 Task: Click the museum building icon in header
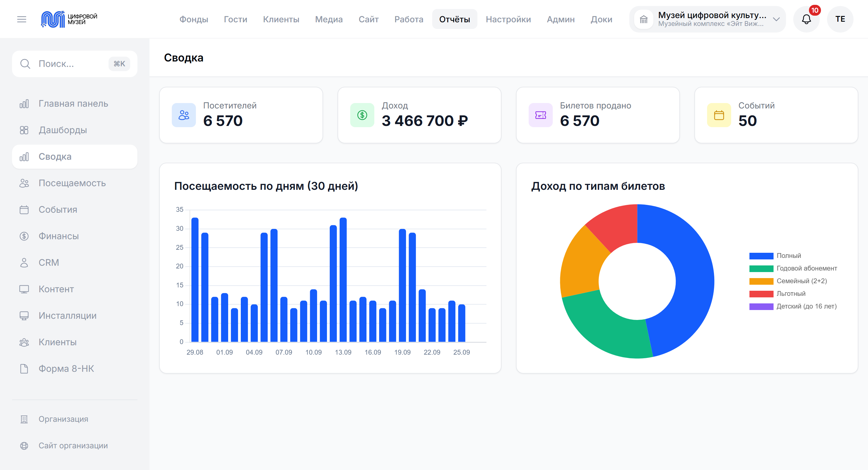[x=643, y=19]
